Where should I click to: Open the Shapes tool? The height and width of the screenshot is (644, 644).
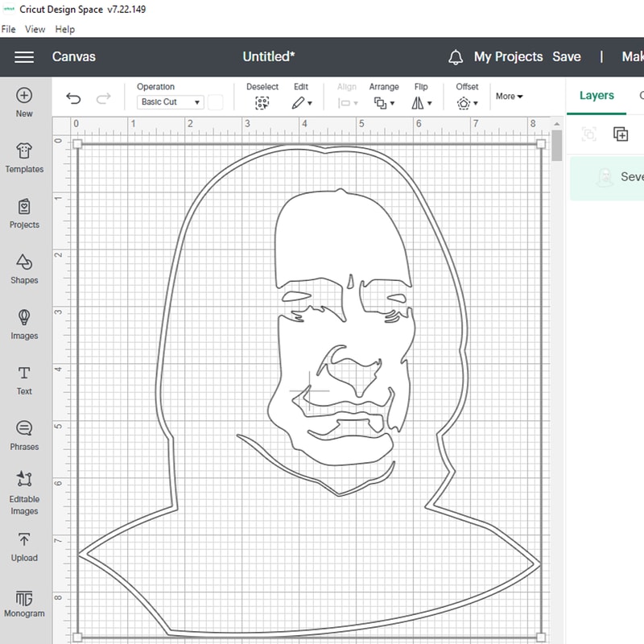pos(24,269)
